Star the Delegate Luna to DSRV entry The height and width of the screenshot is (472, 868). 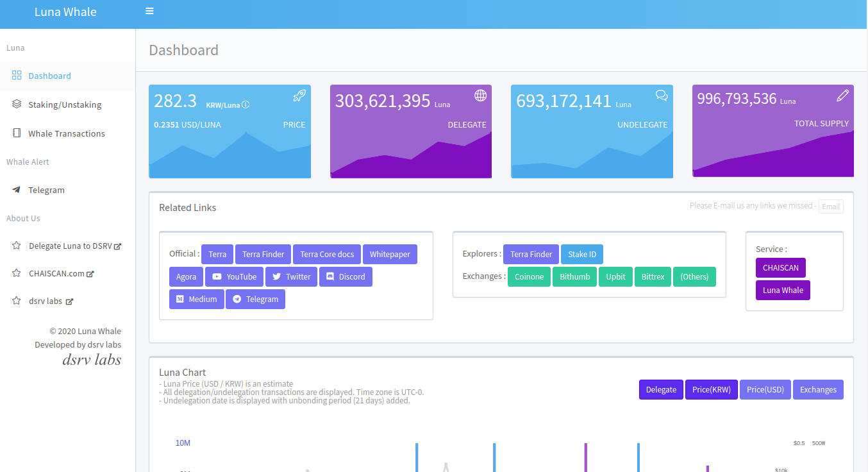[17, 246]
